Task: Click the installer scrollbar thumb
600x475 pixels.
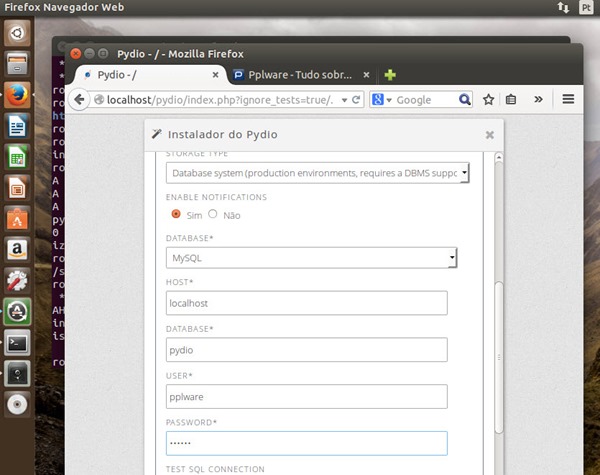Action: 499,358
